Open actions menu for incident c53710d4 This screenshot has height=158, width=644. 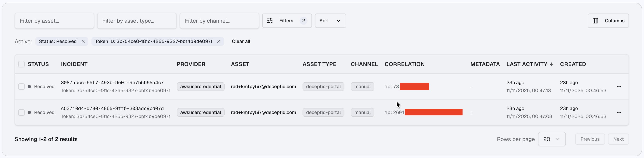[x=619, y=112]
